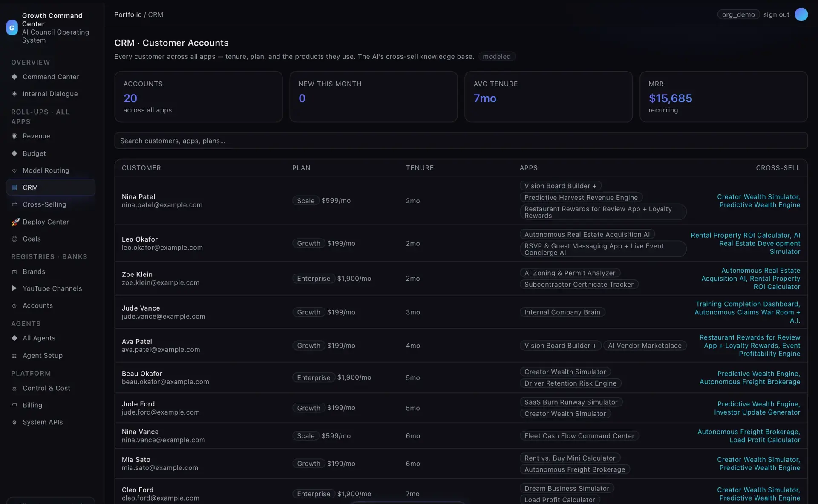Viewport: 818px width, 504px height.
Task: Click Portfolio breadcrumb link
Action: [128, 14]
